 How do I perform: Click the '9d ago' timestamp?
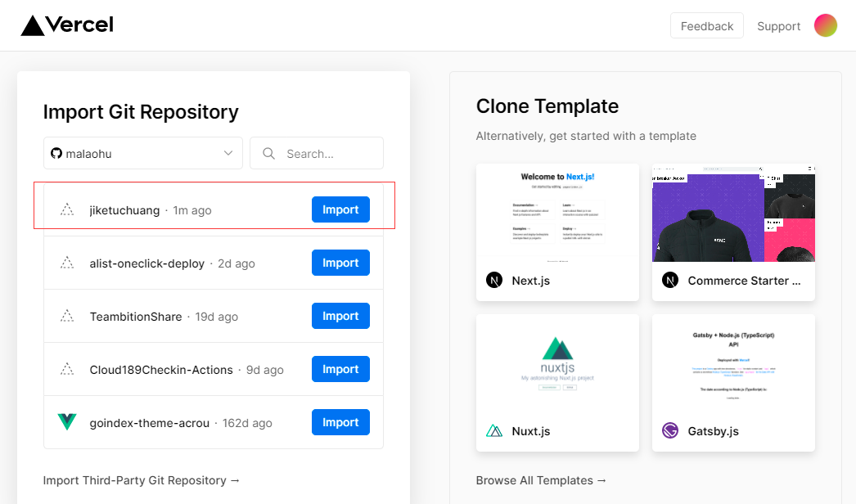pyautogui.click(x=265, y=370)
